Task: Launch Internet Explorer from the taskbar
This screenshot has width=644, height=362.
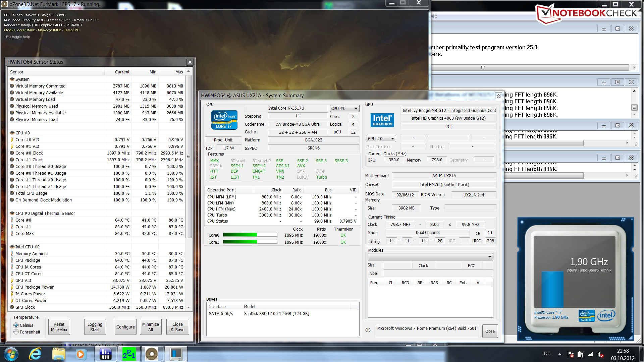Action: tap(36, 354)
